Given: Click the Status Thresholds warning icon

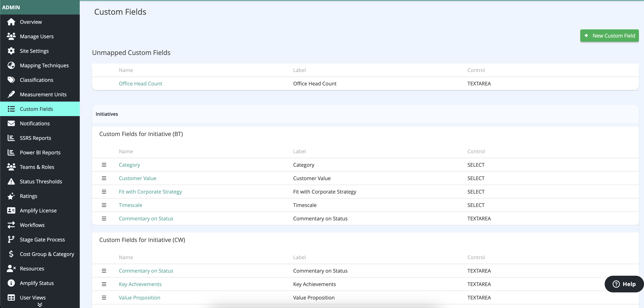Looking at the screenshot, I should coord(11,181).
